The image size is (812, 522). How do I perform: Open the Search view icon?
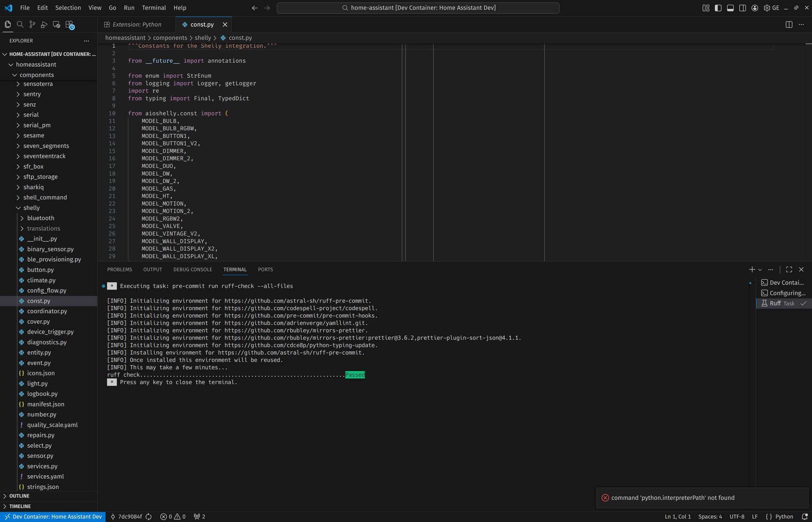pos(20,25)
